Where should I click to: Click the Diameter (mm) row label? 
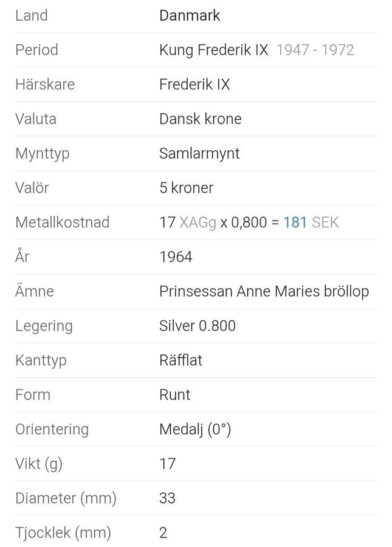point(66,498)
